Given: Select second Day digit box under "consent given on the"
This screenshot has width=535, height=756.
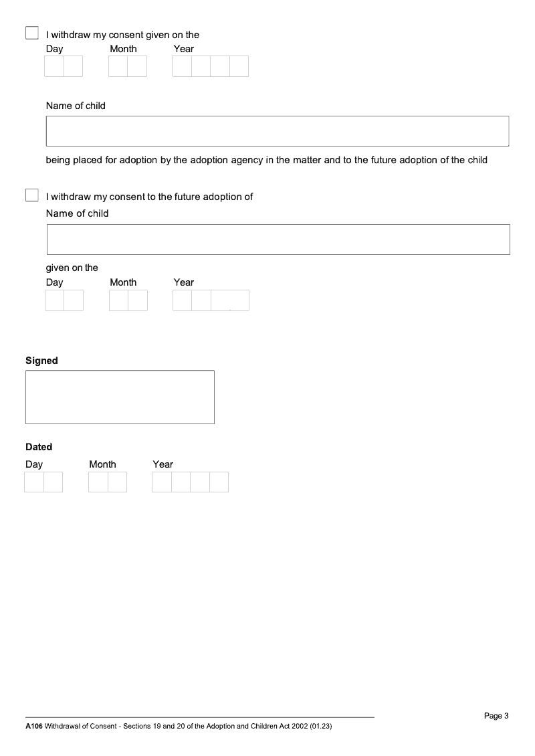Looking at the screenshot, I should tap(73, 66).
